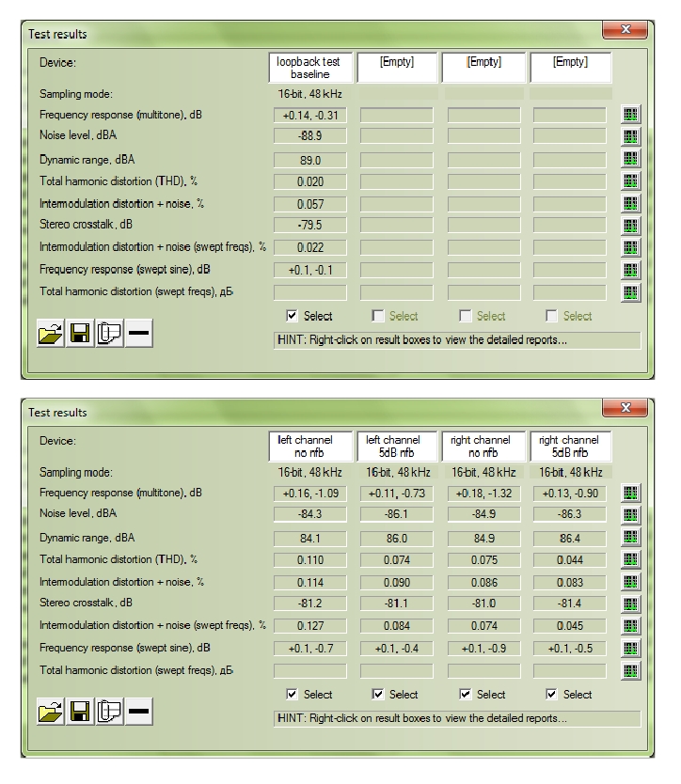Click the -86.1 noise level box
The width and height of the screenshot is (681, 784).
point(397,514)
